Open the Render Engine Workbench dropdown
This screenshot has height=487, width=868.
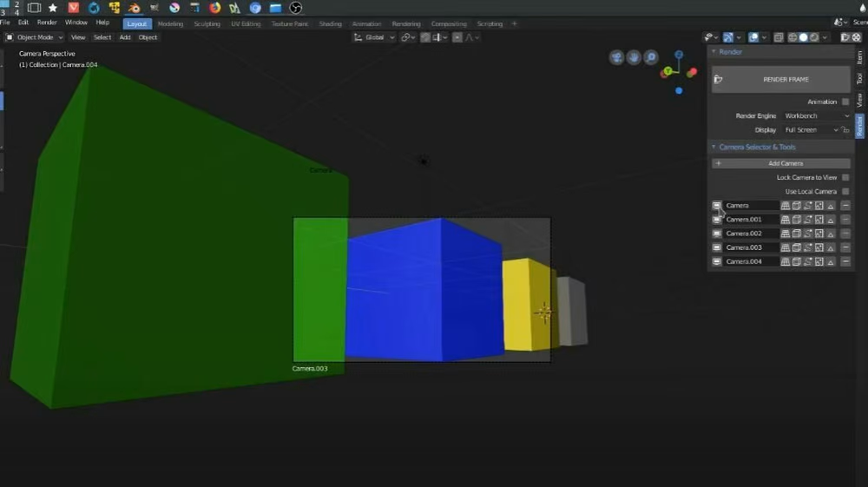tap(816, 115)
